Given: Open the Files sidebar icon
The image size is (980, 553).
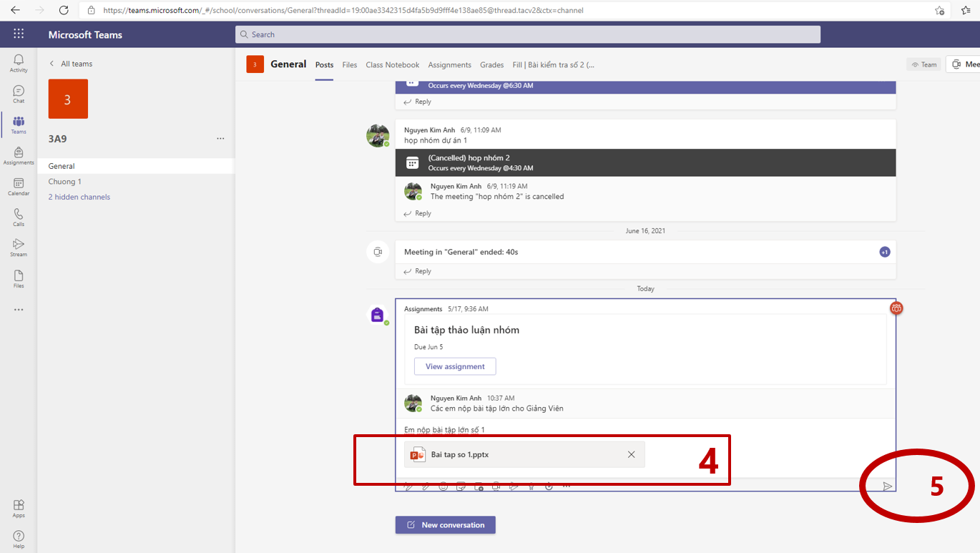Looking at the screenshot, I should tap(19, 279).
